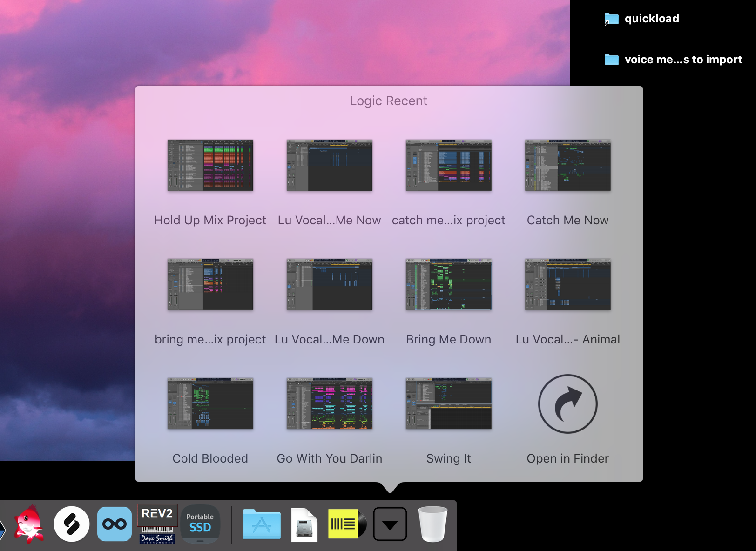Screen dimensions: 756x551
Task: Open the Go With You Darlin thumbnail
Action: click(330, 403)
